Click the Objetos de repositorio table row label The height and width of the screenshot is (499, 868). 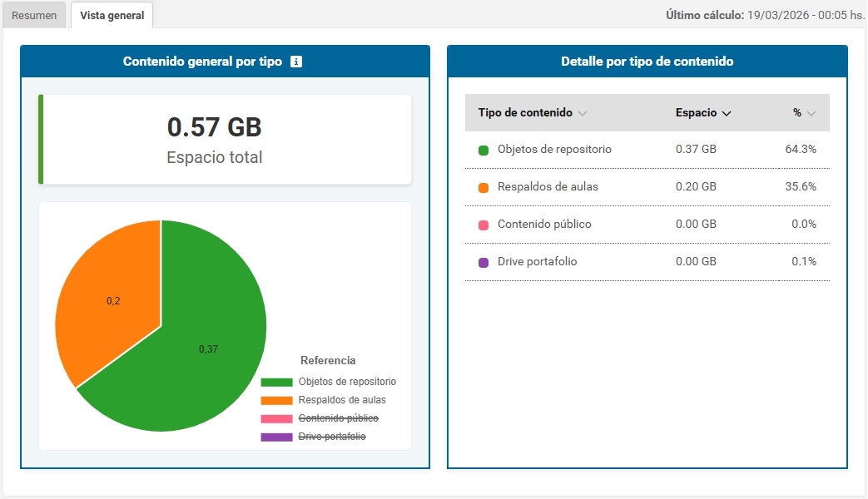pyautogui.click(x=554, y=150)
